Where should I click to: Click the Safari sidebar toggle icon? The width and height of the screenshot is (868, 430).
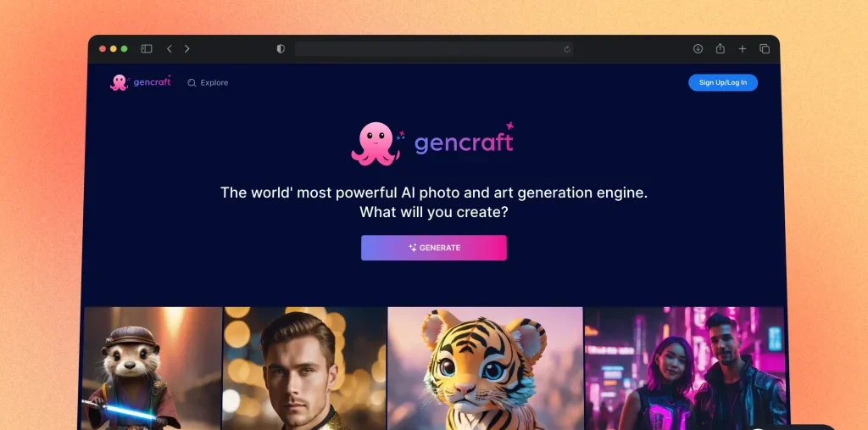tap(146, 48)
